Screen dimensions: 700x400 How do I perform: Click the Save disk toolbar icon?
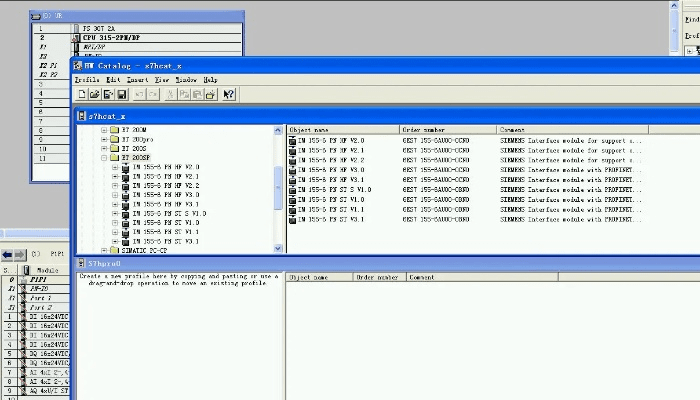pyautogui.click(x=121, y=94)
